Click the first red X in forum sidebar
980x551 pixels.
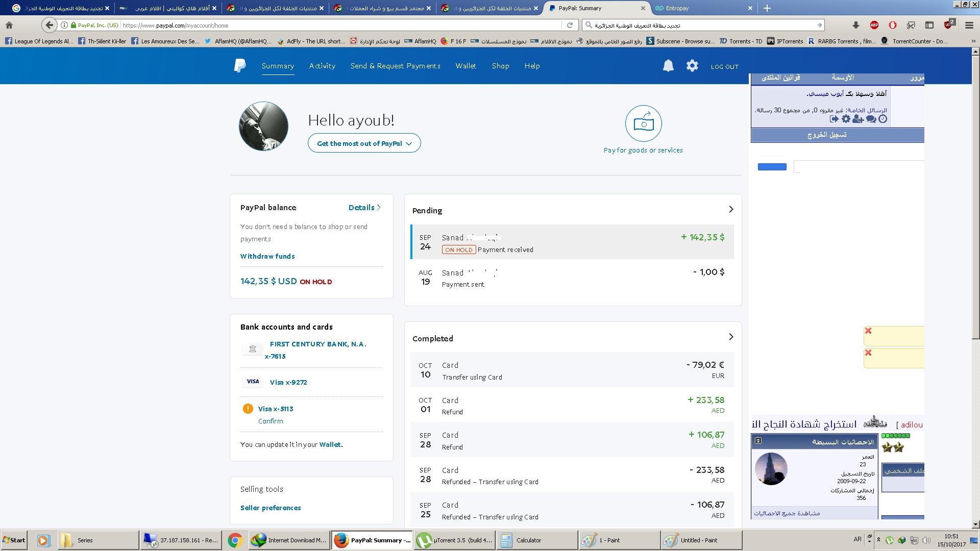point(868,331)
